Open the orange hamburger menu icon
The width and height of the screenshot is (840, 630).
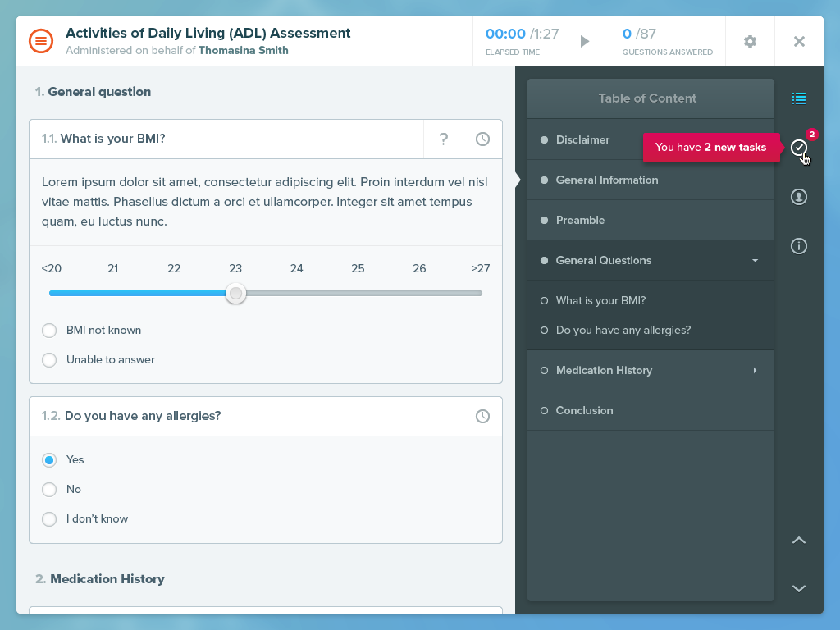[x=41, y=41]
